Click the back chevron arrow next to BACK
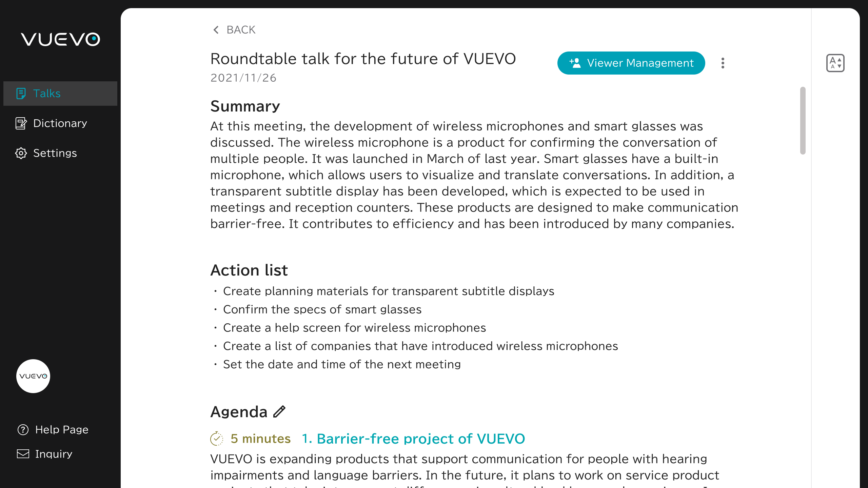 coord(216,30)
